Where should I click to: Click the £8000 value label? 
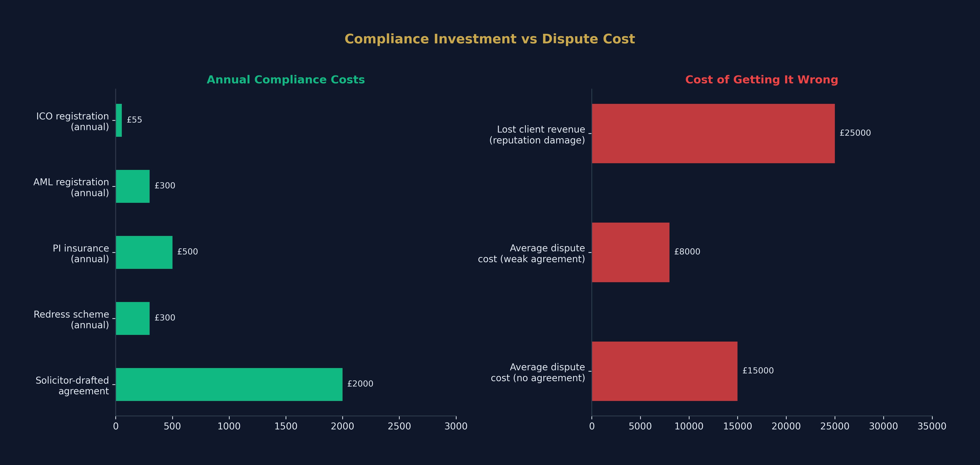687,252
